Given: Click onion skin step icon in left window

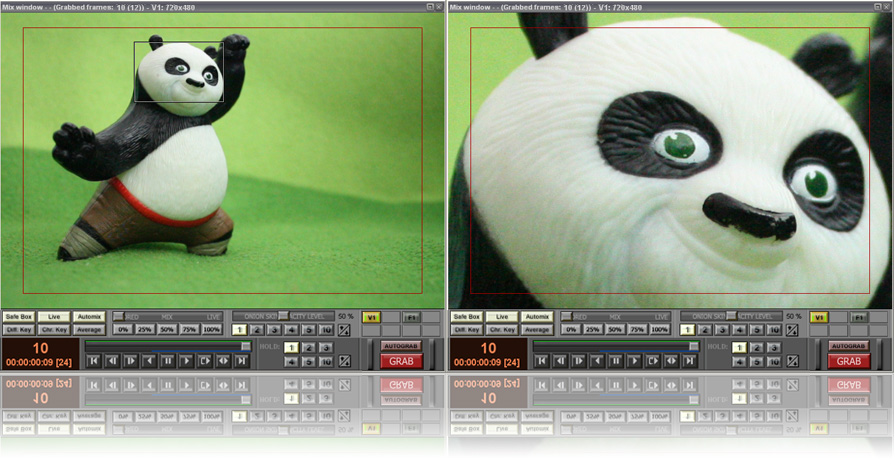Looking at the screenshot, I should click(344, 330).
